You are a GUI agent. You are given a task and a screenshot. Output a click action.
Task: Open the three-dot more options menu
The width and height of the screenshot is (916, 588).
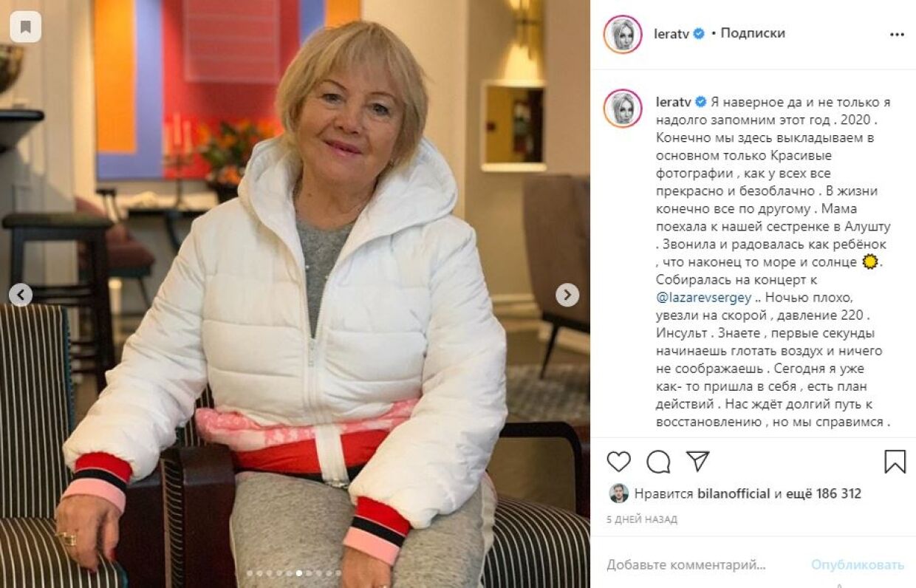[897, 34]
